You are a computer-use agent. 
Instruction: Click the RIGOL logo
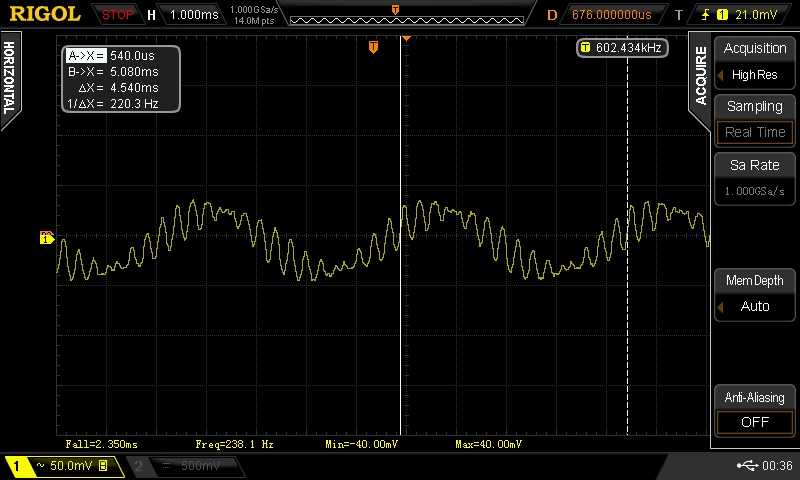[x=46, y=14]
